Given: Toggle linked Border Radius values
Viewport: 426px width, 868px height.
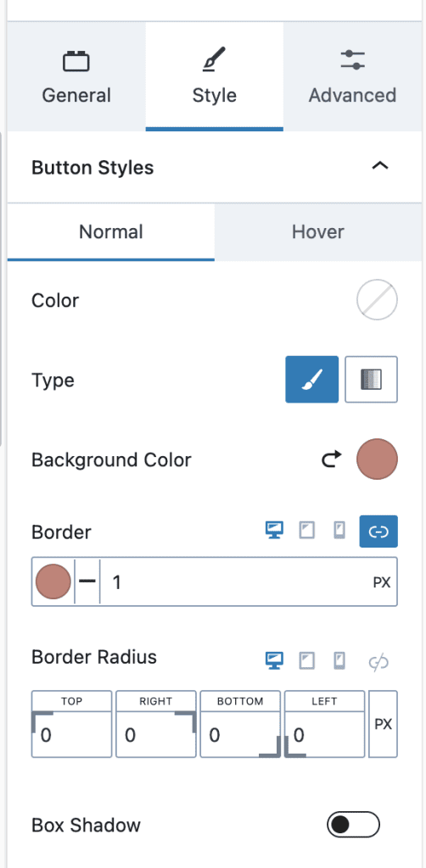Looking at the screenshot, I should tap(379, 661).
